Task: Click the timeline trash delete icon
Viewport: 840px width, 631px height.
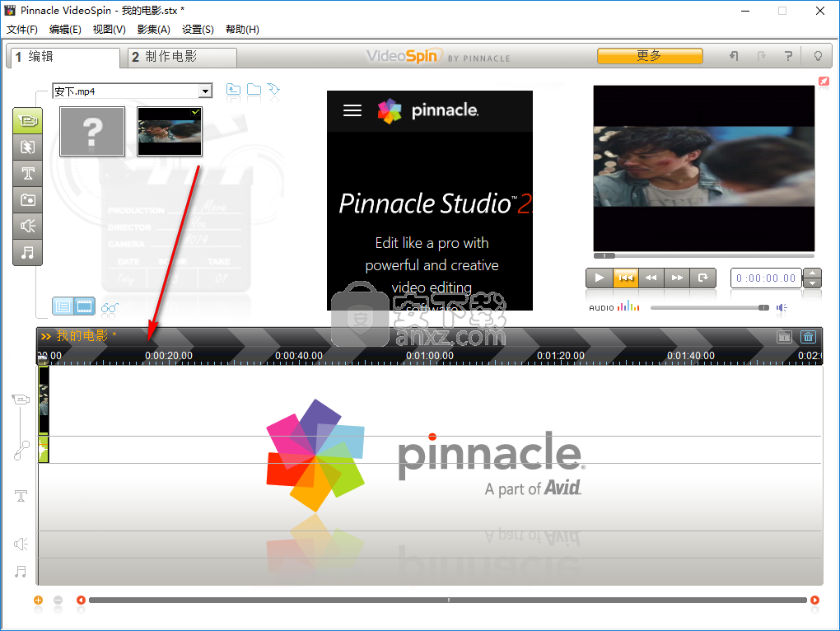Action: [808, 337]
